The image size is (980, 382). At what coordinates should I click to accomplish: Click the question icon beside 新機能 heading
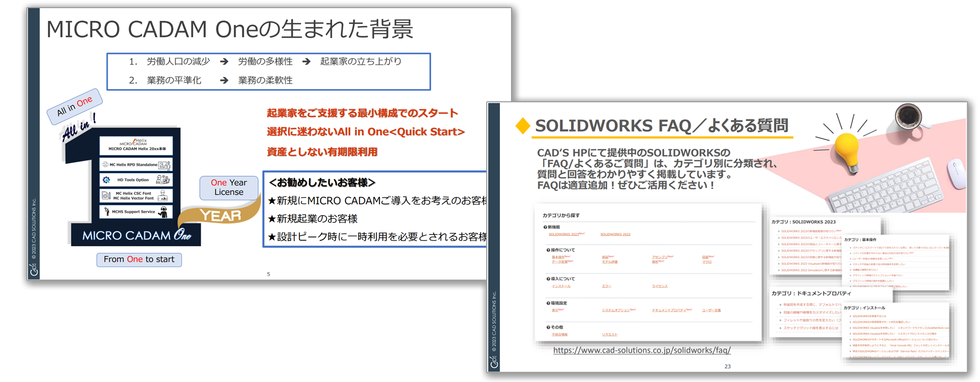pos(545,227)
